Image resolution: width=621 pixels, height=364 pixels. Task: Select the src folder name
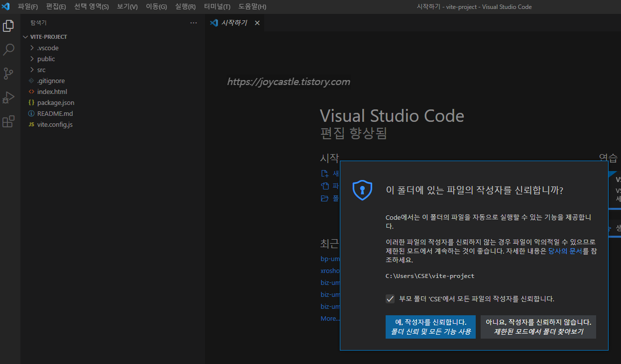pyautogui.click(x=41, y=70)
